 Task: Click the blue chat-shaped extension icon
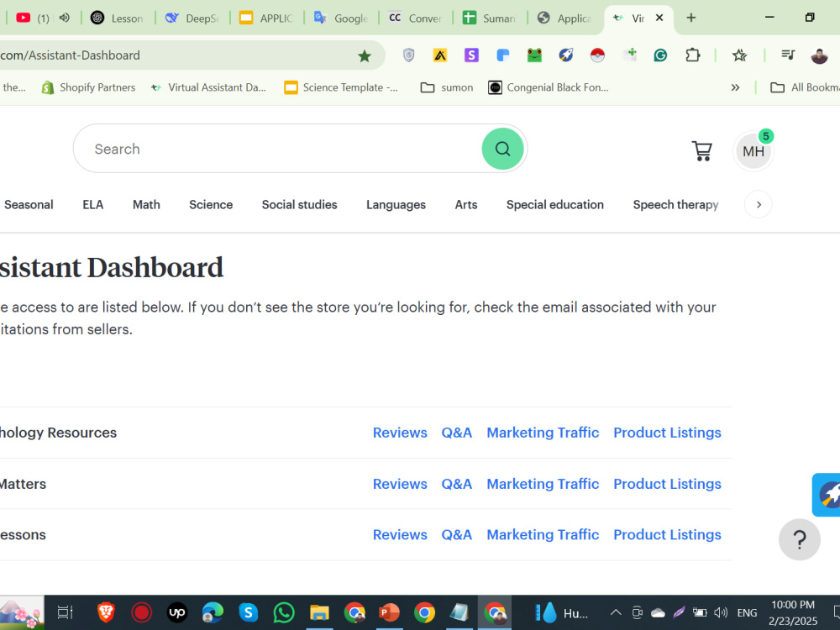[x=502, y=55]
